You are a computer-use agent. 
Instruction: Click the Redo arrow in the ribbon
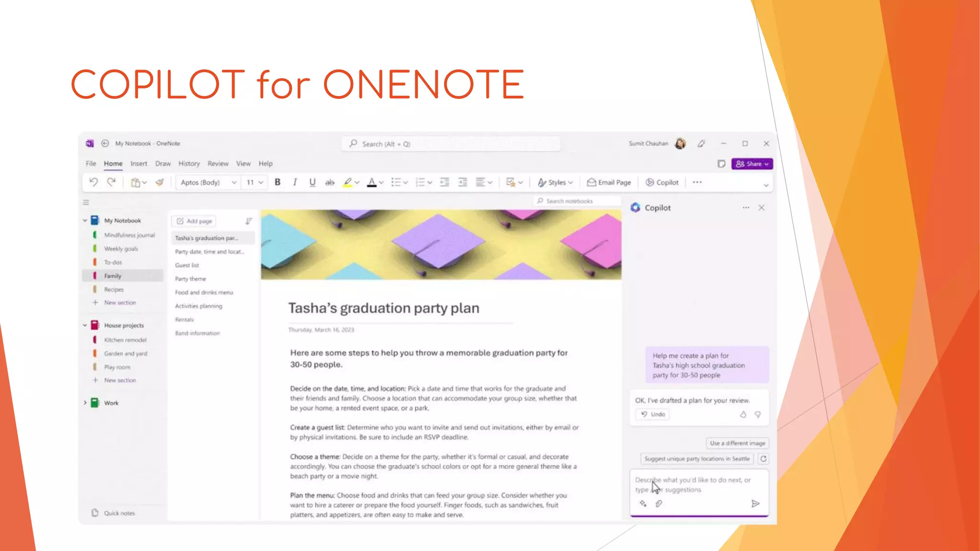[111, 182]
